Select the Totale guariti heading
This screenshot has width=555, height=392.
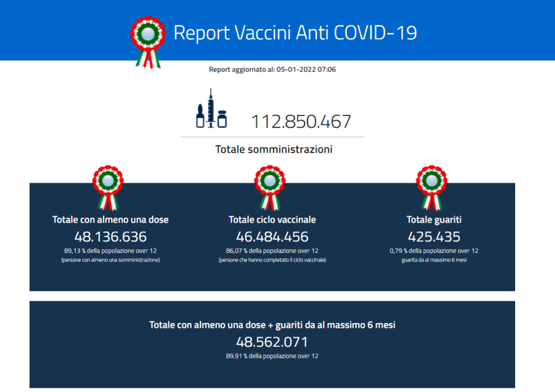point(434,220)
